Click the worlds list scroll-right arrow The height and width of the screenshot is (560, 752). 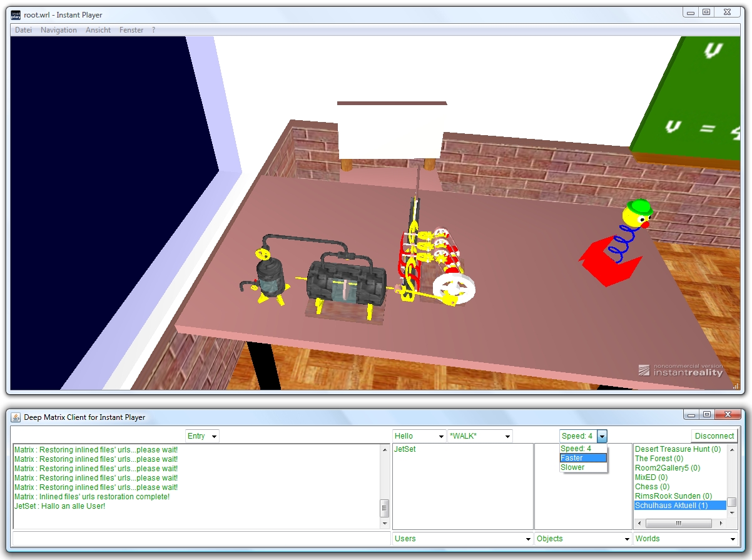[721, 524]
